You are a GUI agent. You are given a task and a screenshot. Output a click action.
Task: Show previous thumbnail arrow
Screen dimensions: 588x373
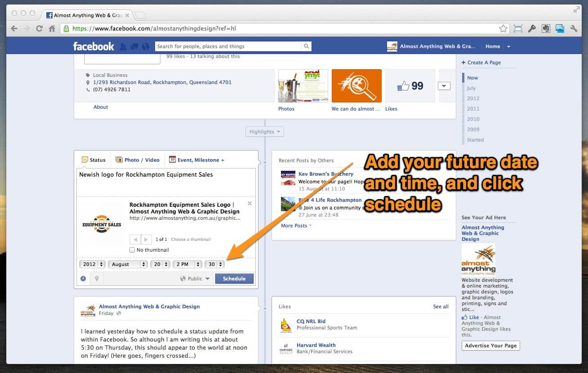coord(135,240)
